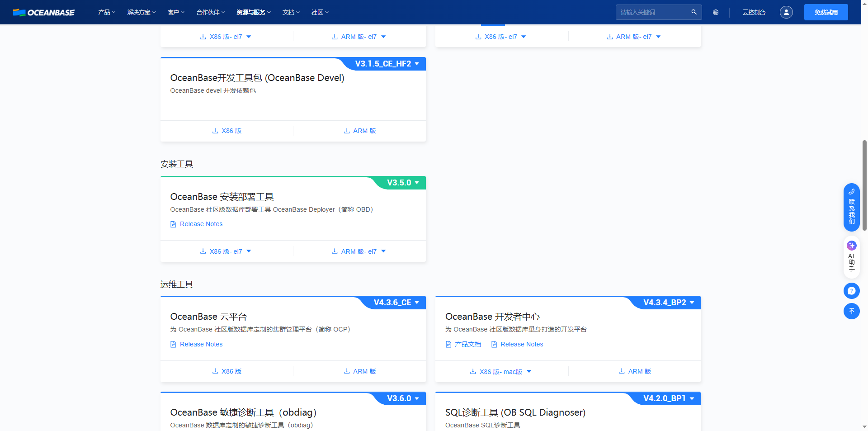
Task: Open the 合作伙伴 menu
Action: 211,12
